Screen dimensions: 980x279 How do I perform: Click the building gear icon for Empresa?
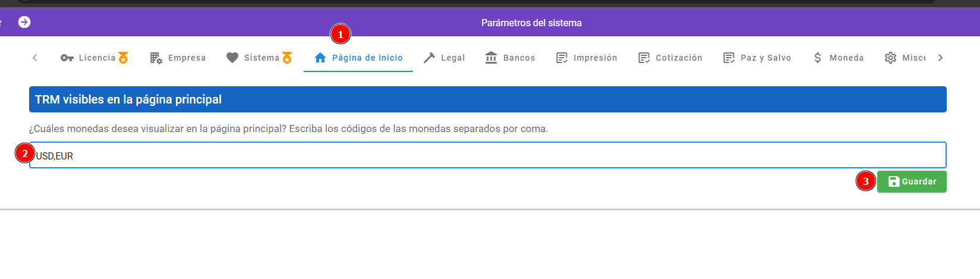point(156,58)
